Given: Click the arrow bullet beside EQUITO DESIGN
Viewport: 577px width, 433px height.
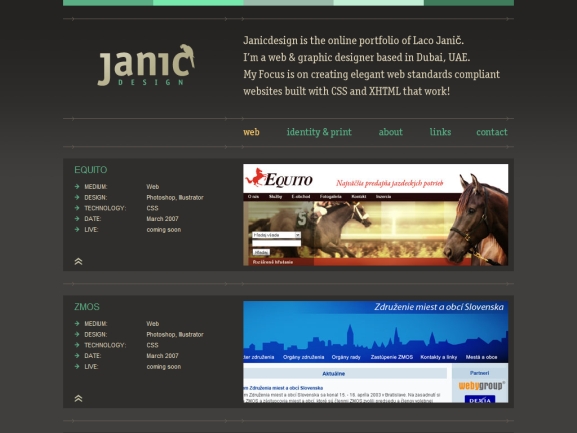Looking at the screenshot, I should [x=77, y=197].
